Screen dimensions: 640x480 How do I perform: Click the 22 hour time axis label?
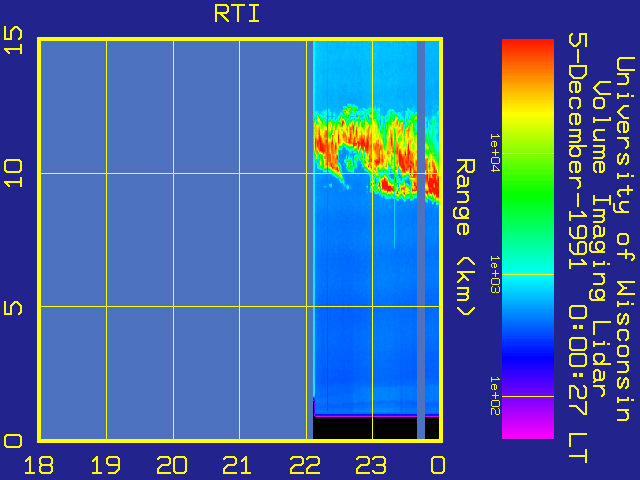305,465
